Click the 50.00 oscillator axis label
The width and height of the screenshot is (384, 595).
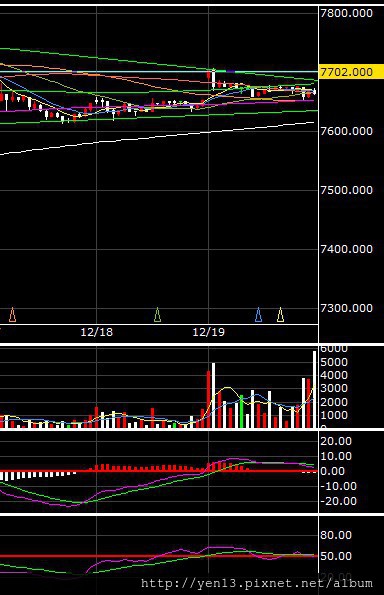336,556
